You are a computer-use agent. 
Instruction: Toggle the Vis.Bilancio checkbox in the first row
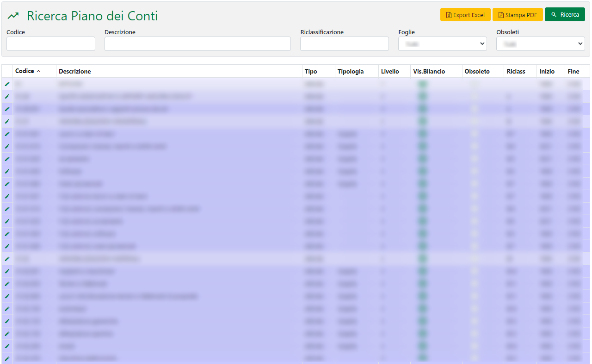[422, 84]
